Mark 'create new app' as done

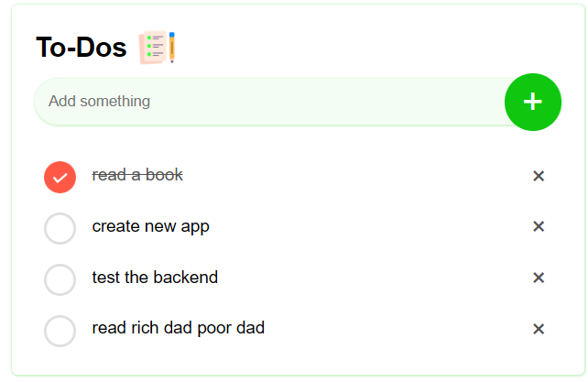tap(60, 228)
